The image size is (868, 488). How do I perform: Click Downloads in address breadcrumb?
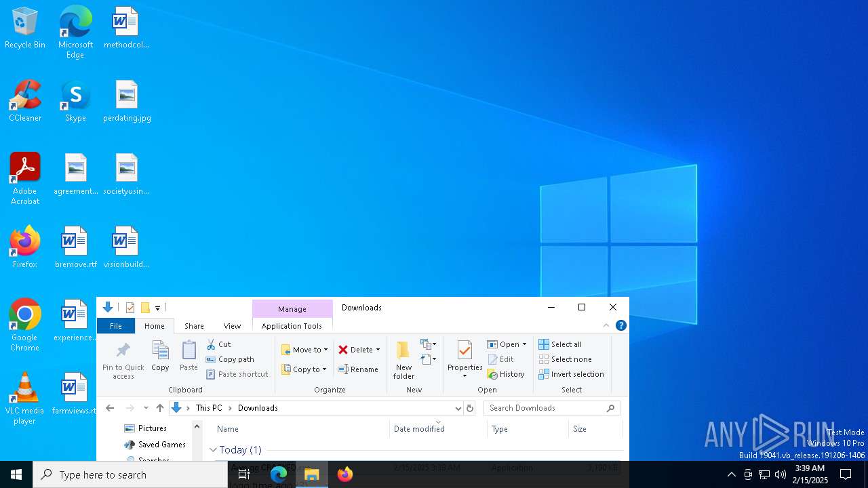(258, 408)
